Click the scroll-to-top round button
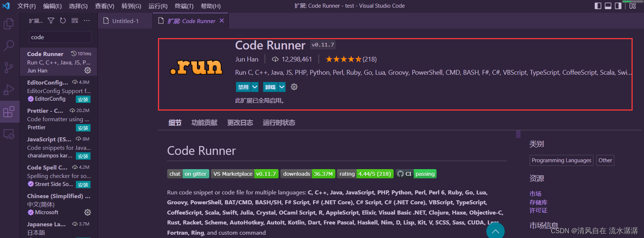The height and width of the screenshot is (238, 644). point(495,231)
